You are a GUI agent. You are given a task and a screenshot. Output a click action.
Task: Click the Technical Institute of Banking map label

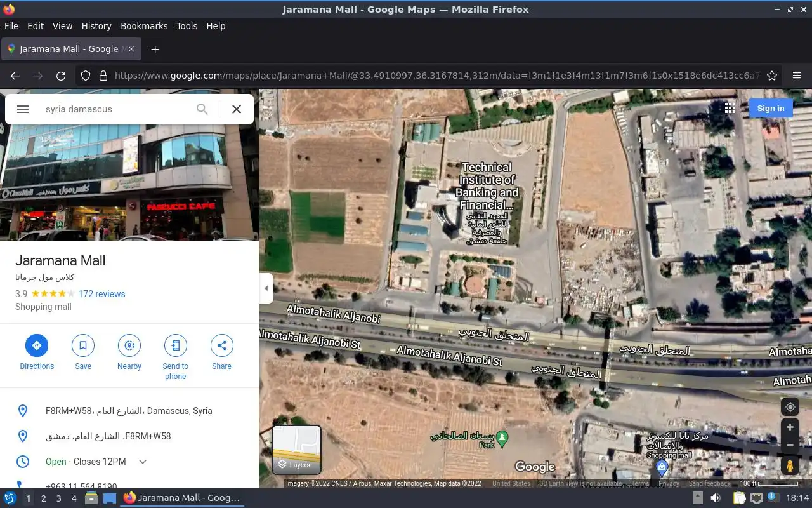pyautogui.click(x=487, y=186)
